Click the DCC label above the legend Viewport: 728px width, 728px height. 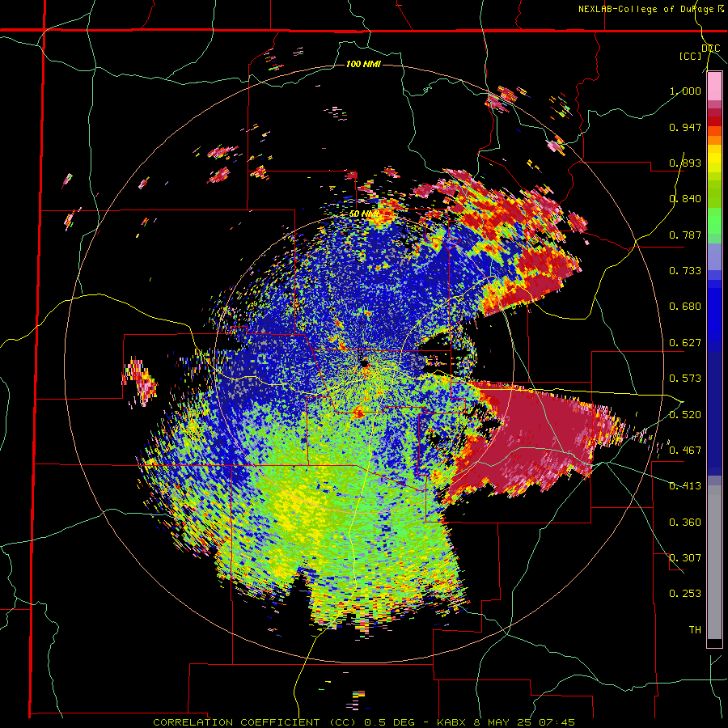tap(711, 49)
